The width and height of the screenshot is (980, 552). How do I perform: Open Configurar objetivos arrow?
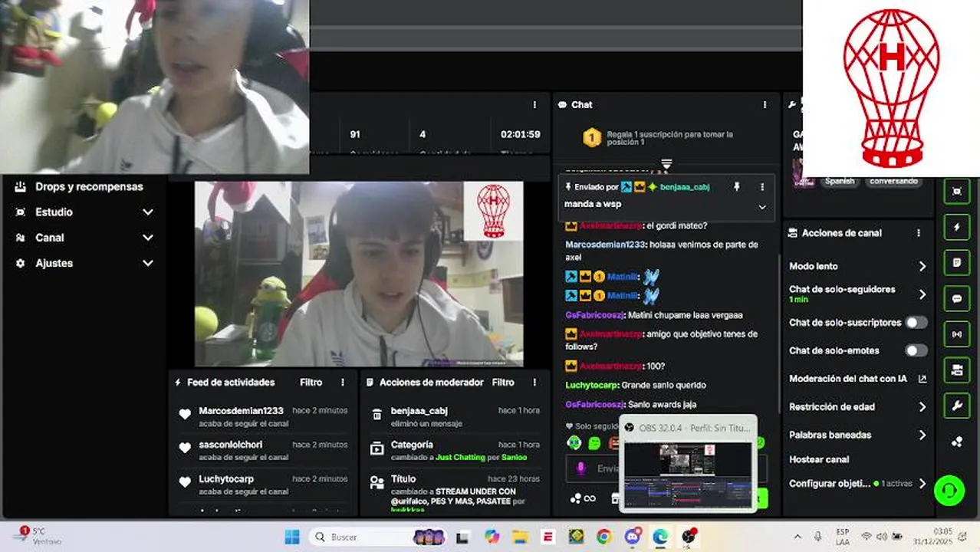(x=922, y=484)
